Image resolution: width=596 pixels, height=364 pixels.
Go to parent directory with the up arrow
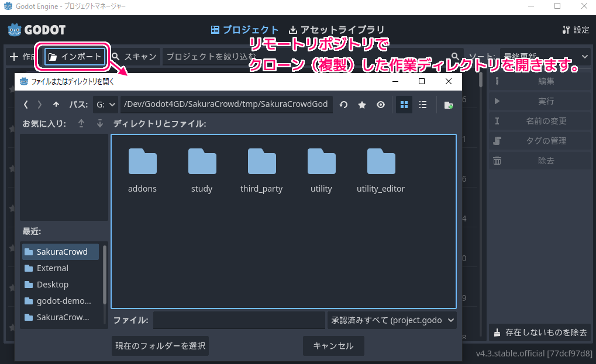click(56, 105)
